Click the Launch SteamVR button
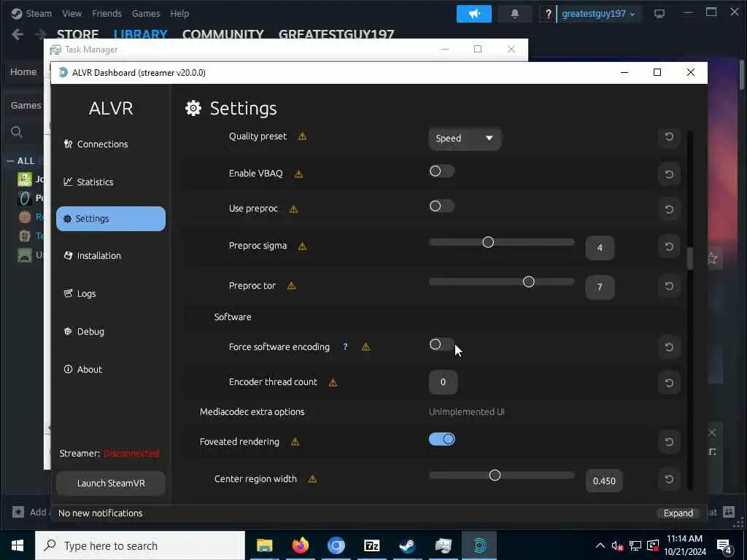 [111, 483]
